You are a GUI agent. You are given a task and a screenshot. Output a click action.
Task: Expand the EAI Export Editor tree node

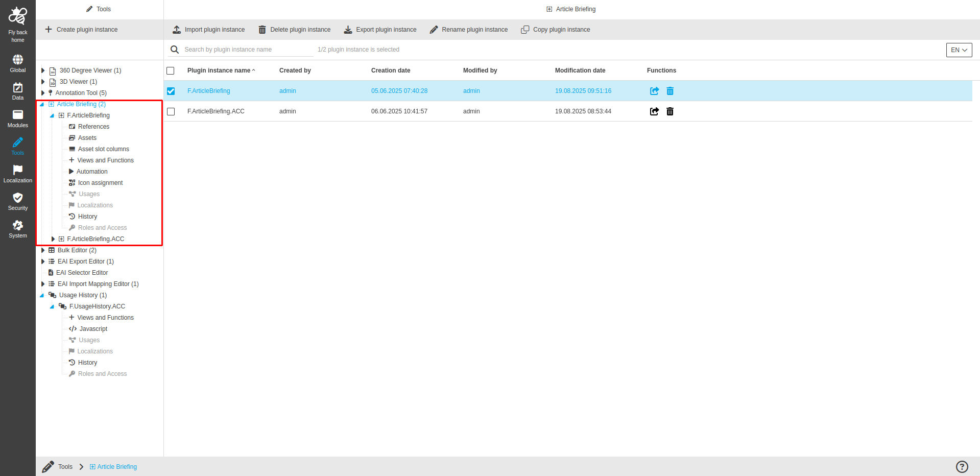tap(43, 261)
